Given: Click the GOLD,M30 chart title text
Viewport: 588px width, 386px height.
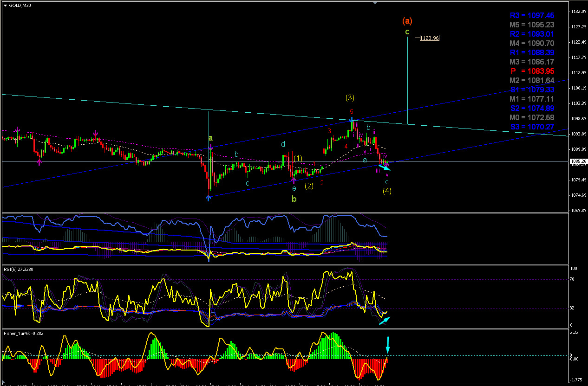Looking at the screenshot, I should (19, 6).
